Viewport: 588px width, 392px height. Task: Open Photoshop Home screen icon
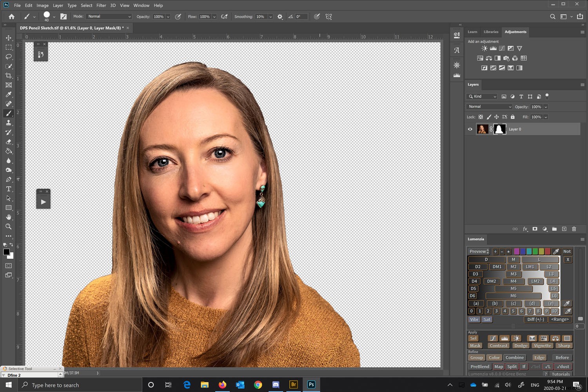point(11,16)
